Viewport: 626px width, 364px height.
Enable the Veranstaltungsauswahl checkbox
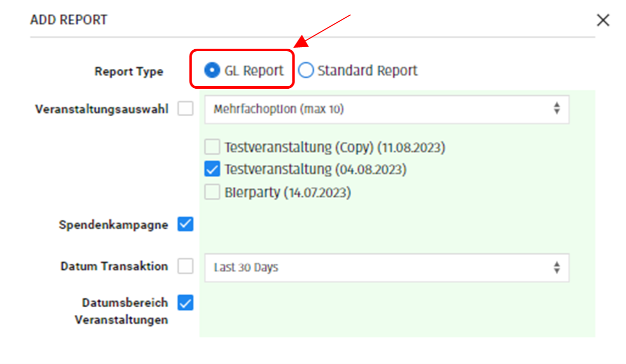point(186,109)
